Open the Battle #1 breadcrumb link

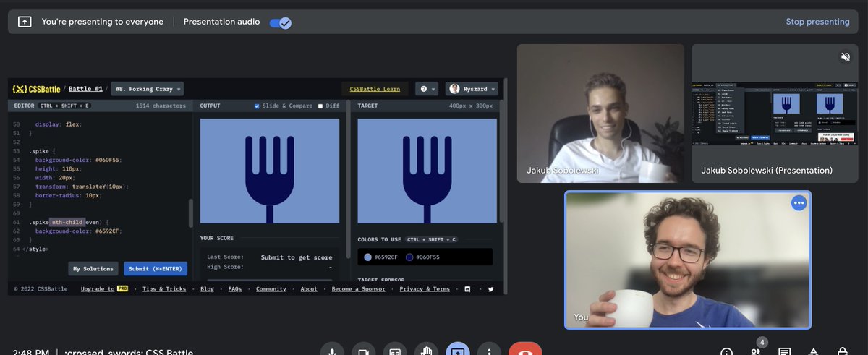(85, 89)
